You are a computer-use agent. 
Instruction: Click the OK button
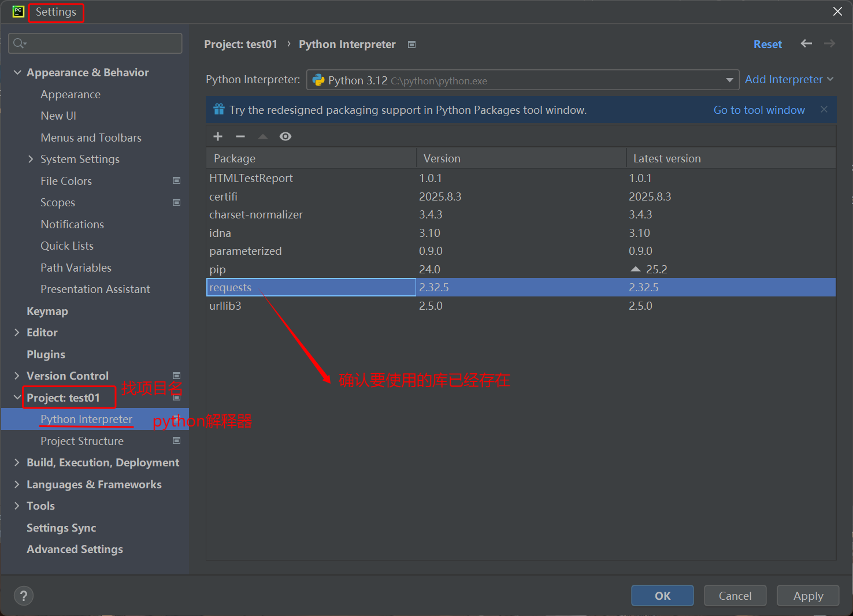point(662,596)
